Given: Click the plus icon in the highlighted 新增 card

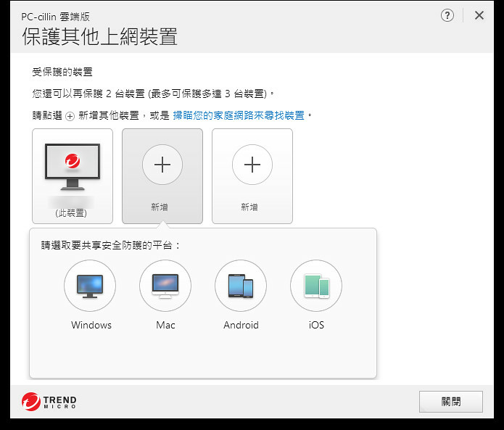Looking at the screenshot, I should tap(162, 165).
